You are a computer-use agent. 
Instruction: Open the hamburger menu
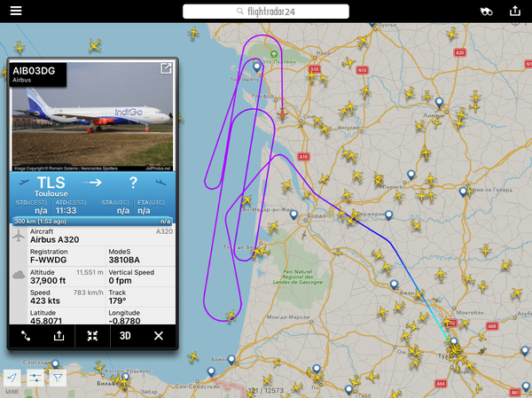[16, 11]
